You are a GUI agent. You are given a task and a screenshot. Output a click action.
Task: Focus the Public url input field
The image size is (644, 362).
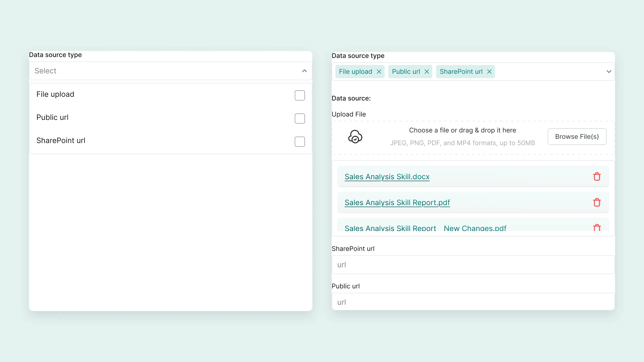[x=473, y=302]
